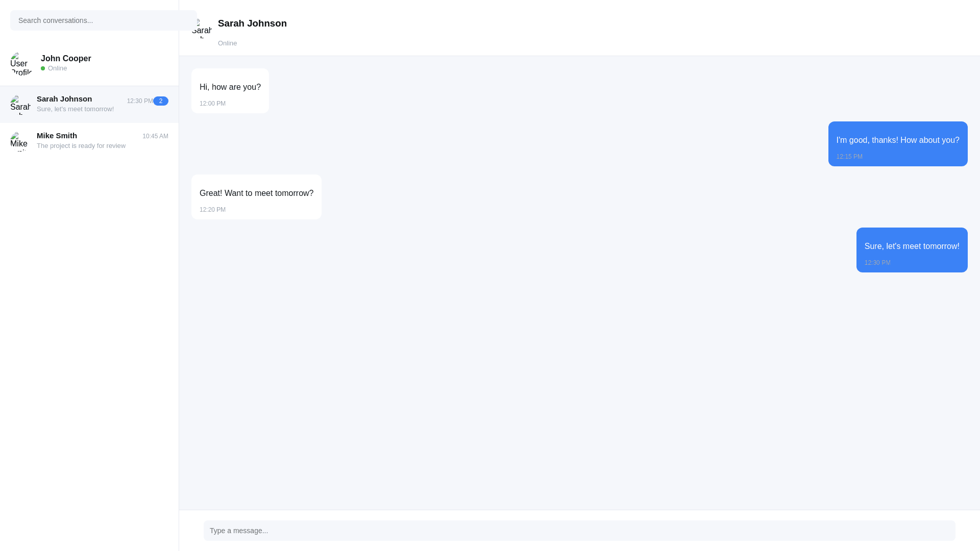
Task: Click Mike Smith's avatar in sidebar
Action: click(x=20, y=141)
